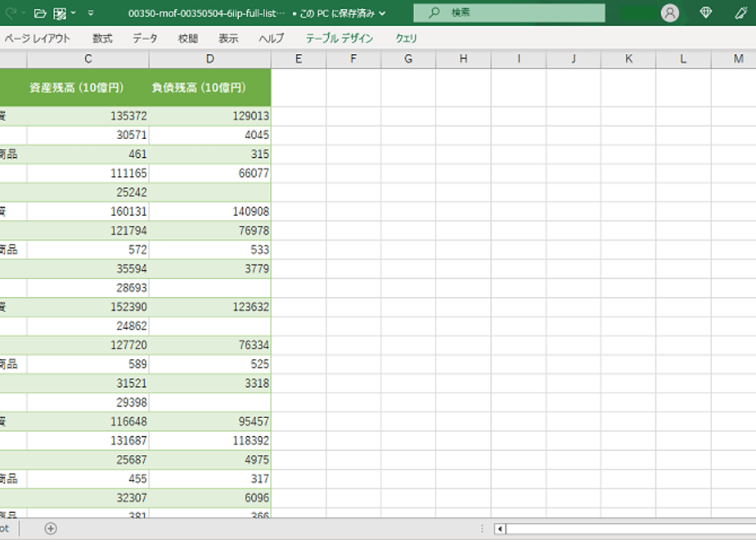
Task: Select column K header
Action: 628,59
